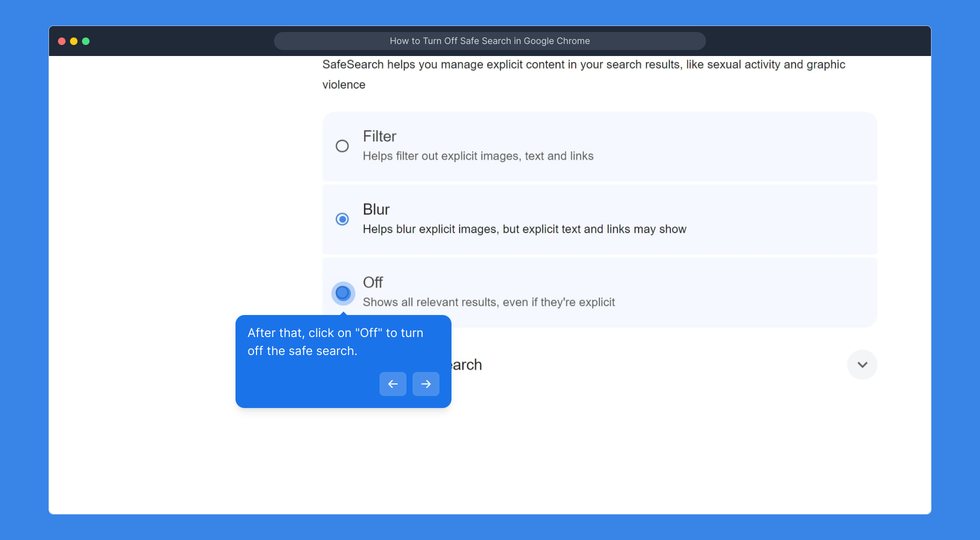
Task: Expand the section with the chevron-down button
Action: [x=862, y=364]
